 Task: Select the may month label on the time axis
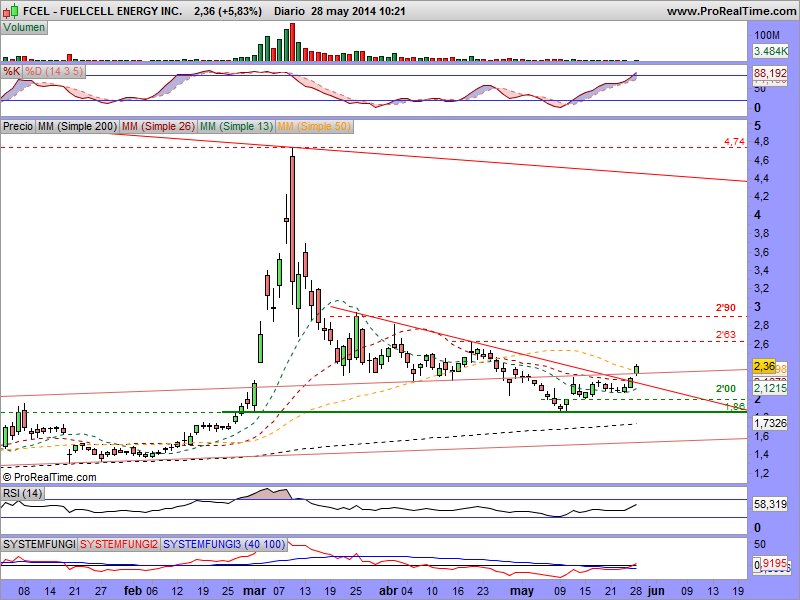pyautogui.click(x=522, y=591)
